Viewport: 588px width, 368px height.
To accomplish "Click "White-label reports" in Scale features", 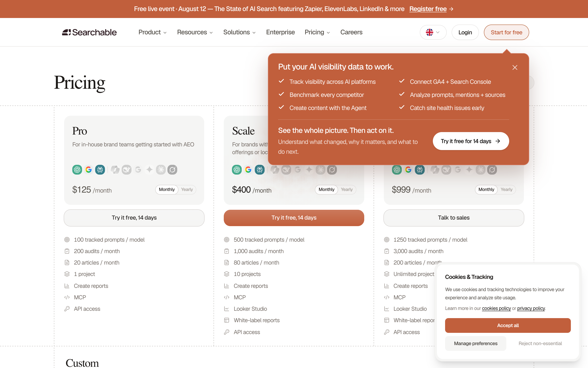I will pyautogui.click(x=257, y=320).
